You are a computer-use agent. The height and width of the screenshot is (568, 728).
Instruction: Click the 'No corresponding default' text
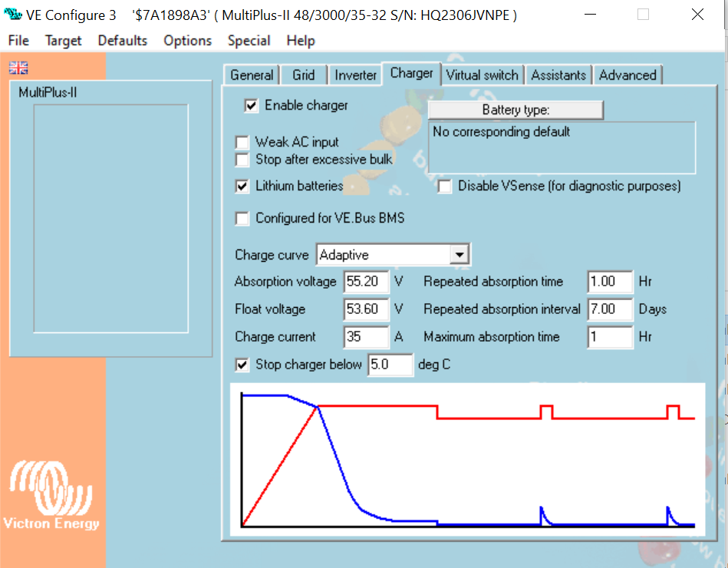tap(501, 132)
